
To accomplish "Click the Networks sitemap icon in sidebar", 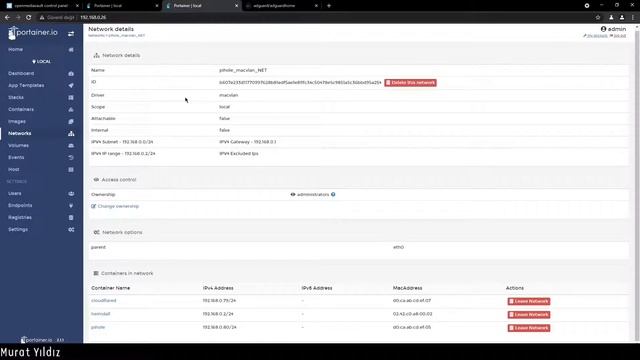I will (71, 133).
